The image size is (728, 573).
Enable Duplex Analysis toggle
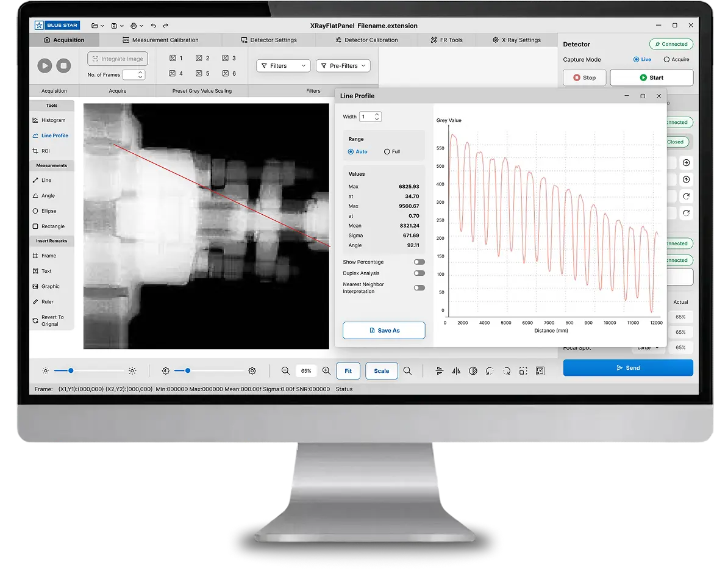pos(419,273)
